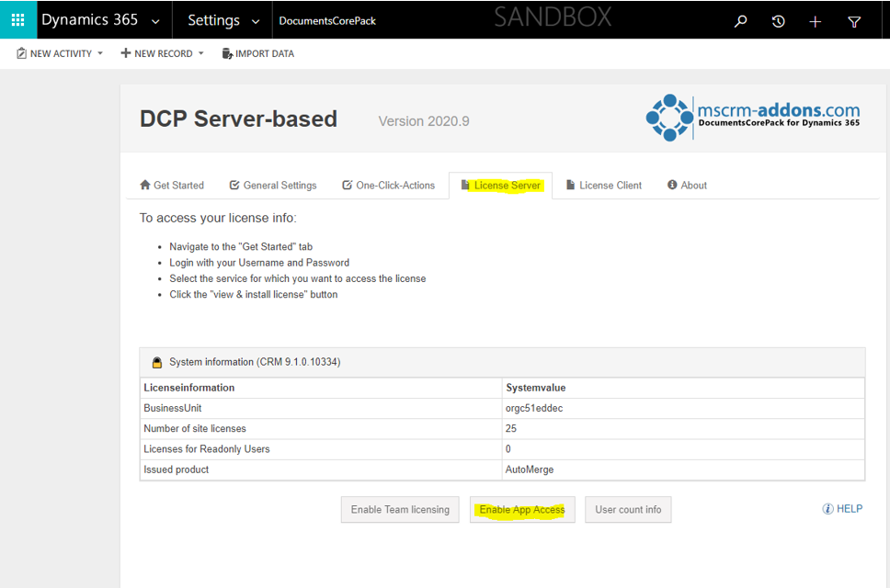Go to Dynamics 365 home label

point(90,20)
